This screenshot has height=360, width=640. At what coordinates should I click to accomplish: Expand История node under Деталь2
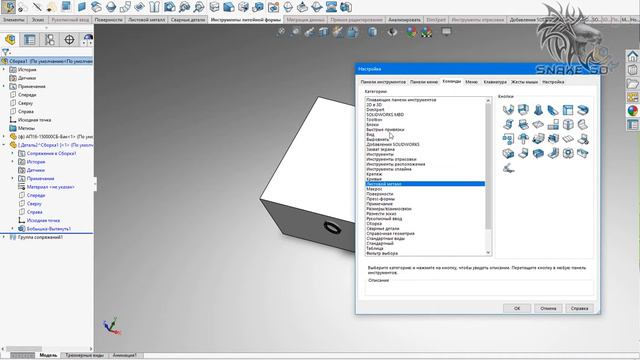(12, 162)
